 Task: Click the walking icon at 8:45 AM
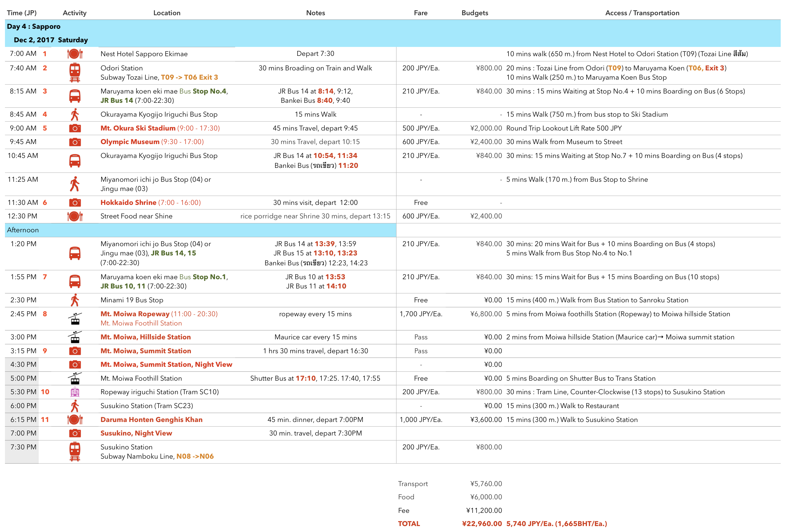click(75, 114)
